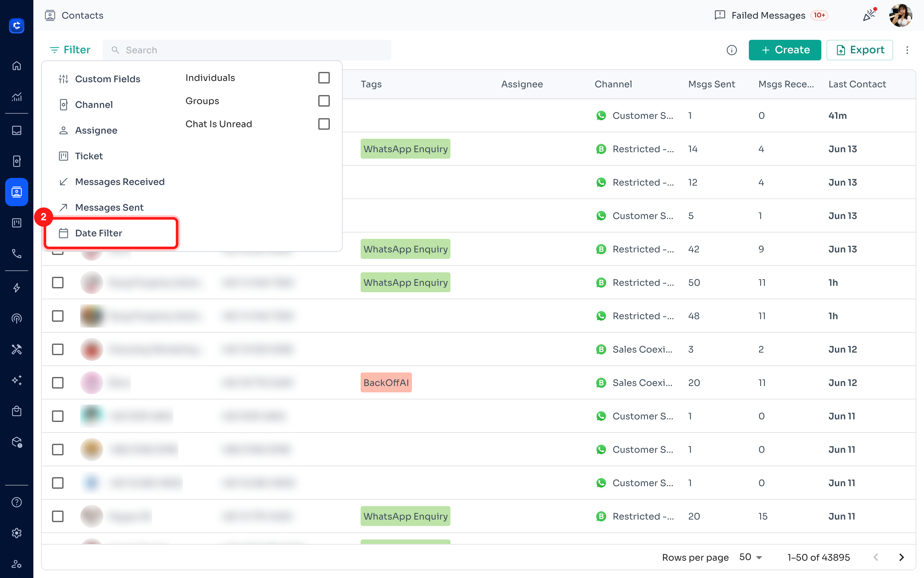Click the app logo at the top of the sidebar

(16, 26)
